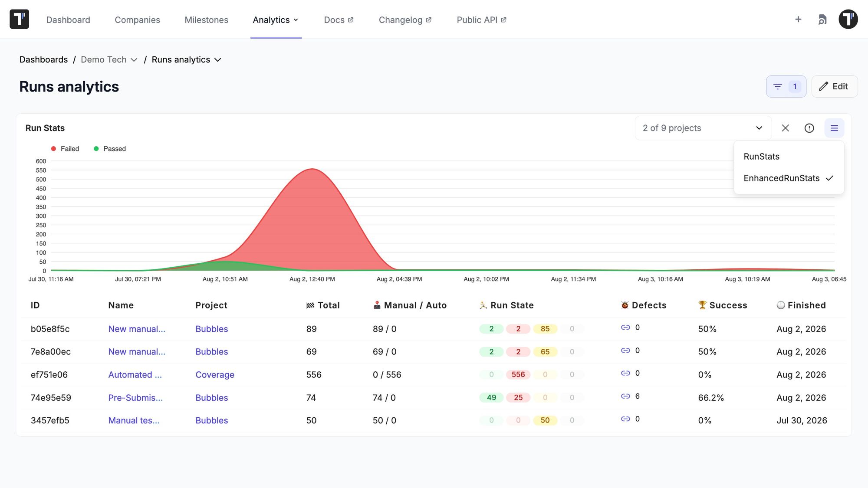Click the yellow 85 skipped badge
This screenshot has width=868, height=488.
pos(545,329)
